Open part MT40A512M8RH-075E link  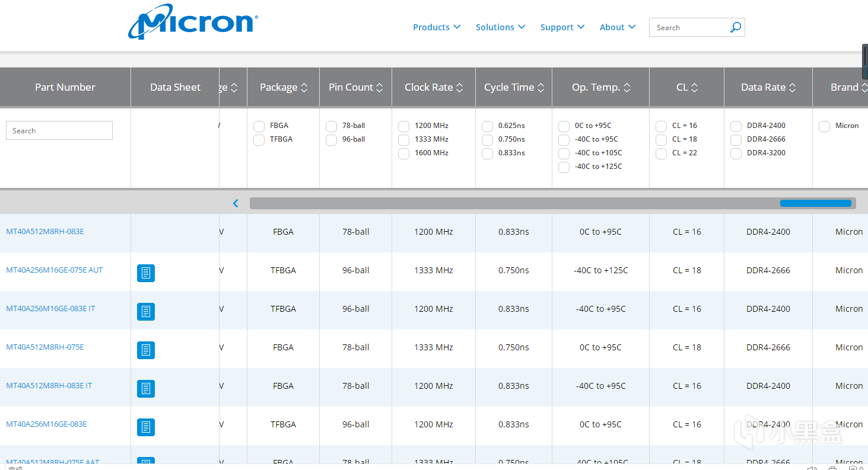click(x=45, y=347)
